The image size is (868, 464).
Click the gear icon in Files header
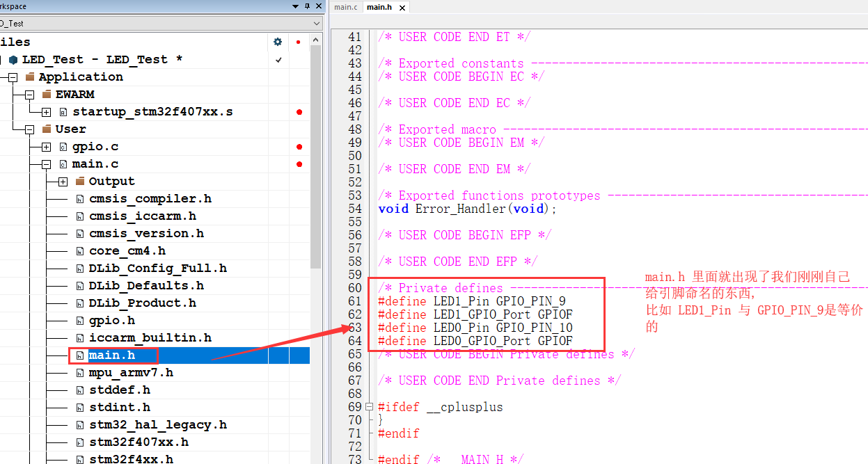278,42
